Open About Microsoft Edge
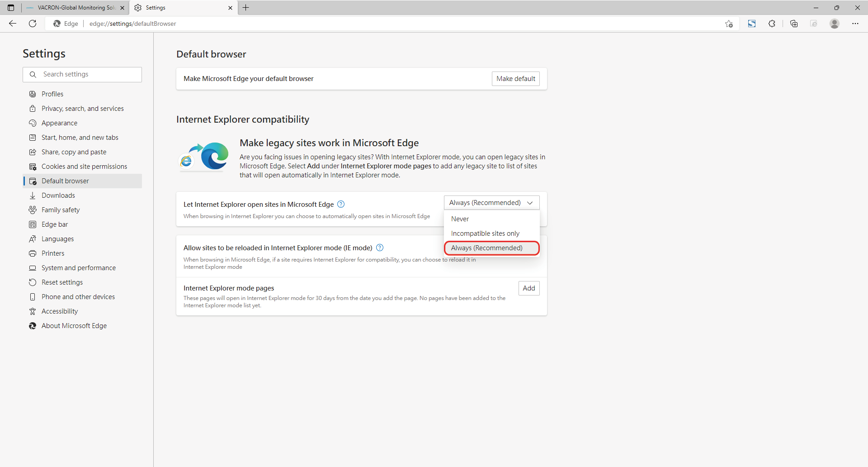Image resolution: width=868 pixels, height=467 pixels. (82, 326)
